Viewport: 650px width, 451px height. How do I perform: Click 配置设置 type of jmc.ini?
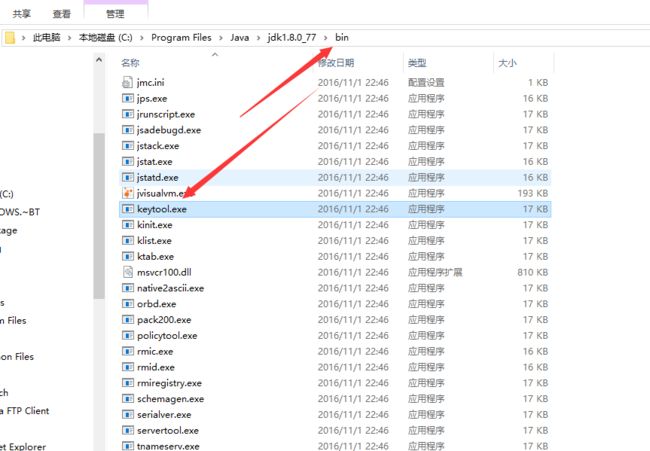426,82
